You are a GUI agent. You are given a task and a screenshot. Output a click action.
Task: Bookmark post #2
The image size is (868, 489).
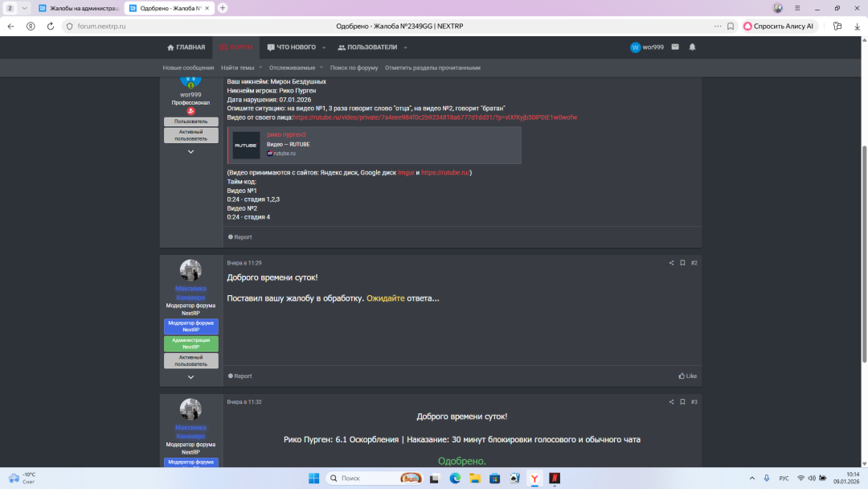pyautogui.click(x=682, y=263)
